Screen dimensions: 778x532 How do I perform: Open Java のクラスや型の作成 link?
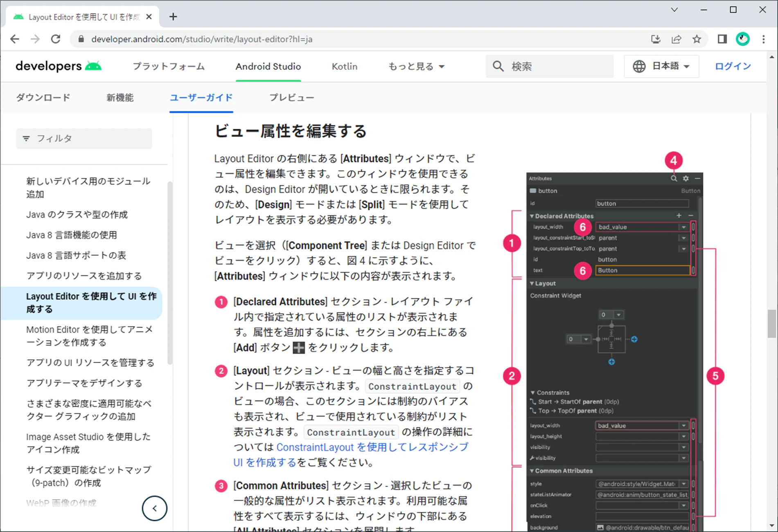coord(77,215)
